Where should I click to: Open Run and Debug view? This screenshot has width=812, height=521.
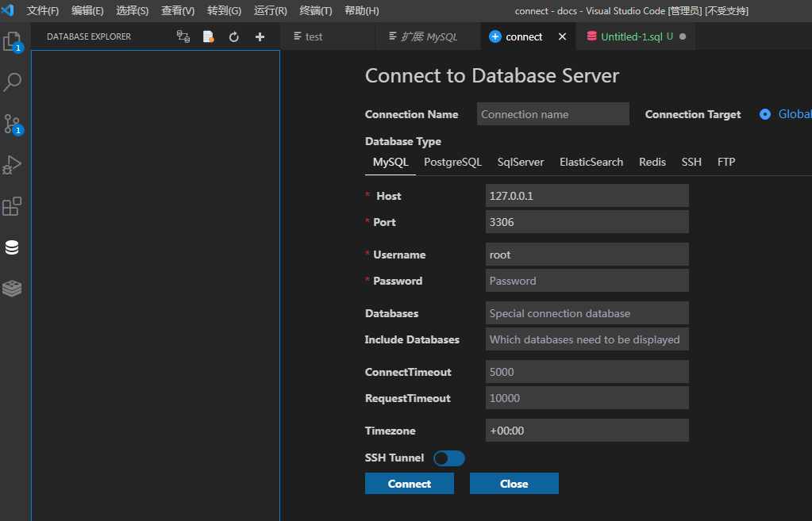click(x=12, y=165)
